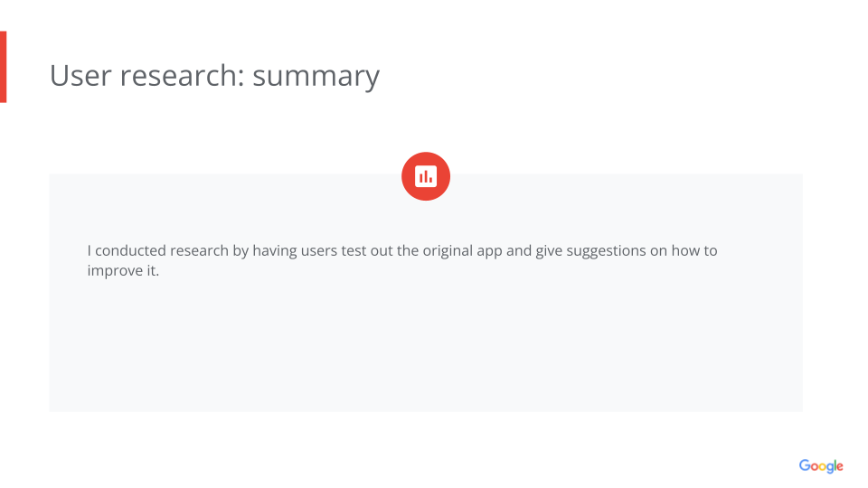Click the paragraph starting 'I conducted research'
Screen dimensions: 868x488
(402, 260)
